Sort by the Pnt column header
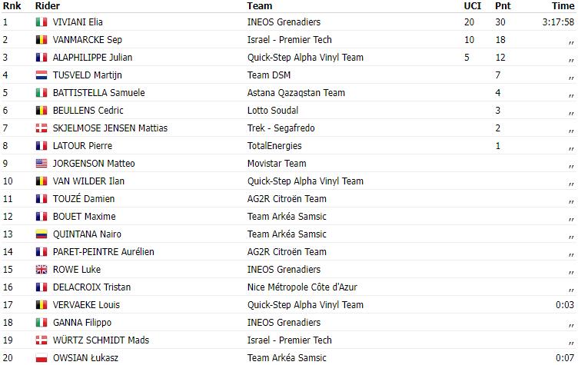This screenshot has height=365, width=588. point(503,6)
